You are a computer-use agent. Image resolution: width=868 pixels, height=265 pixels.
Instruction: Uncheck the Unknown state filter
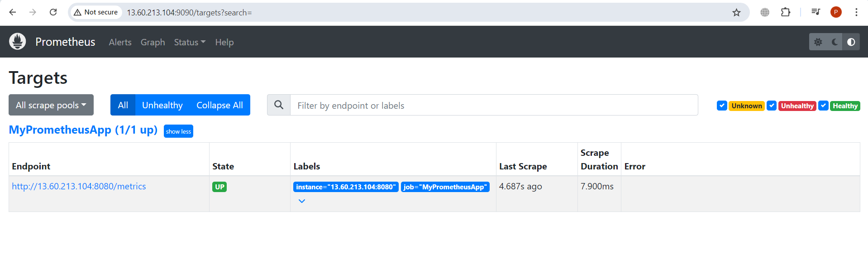722,106
